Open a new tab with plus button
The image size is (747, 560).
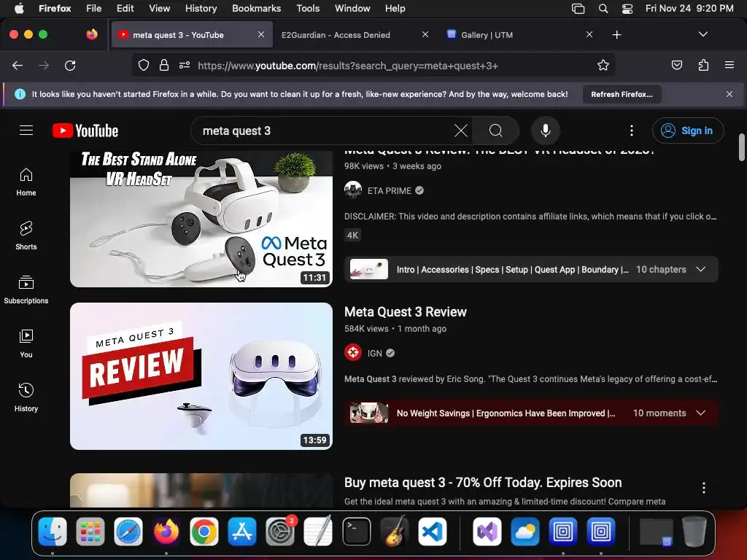point(617,35)
